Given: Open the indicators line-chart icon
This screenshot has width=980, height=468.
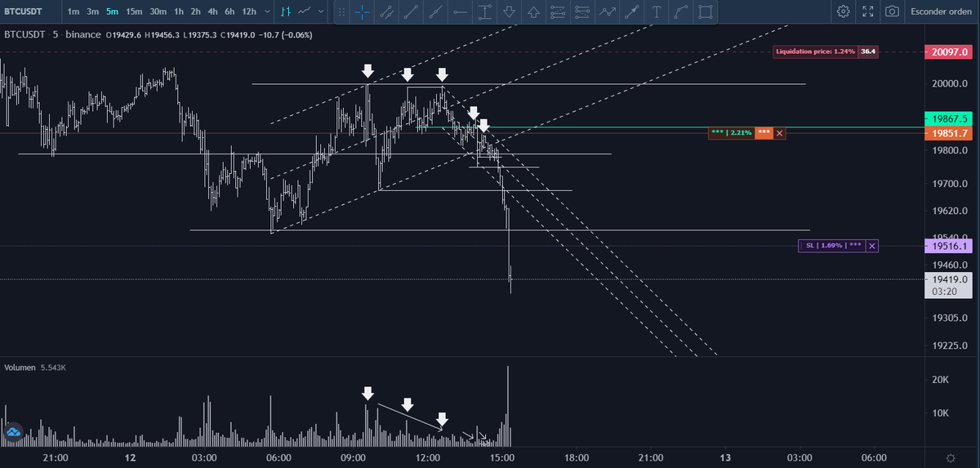Looking at the screenshot, I should (305, 11).
